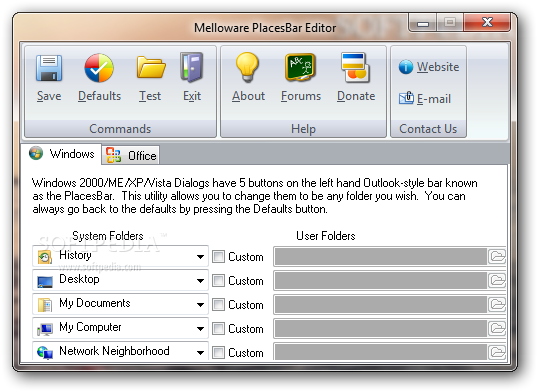The height and width of the screenshot is (392, 538).
Task: Click the blue info icon beside Website
Action: pos(406,67)
